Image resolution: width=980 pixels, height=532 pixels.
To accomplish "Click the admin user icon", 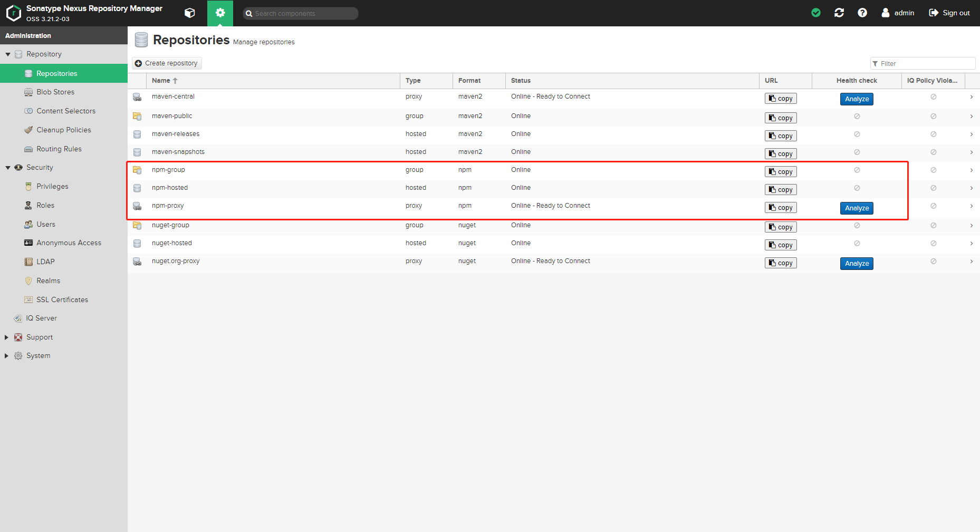I will 886,13.
